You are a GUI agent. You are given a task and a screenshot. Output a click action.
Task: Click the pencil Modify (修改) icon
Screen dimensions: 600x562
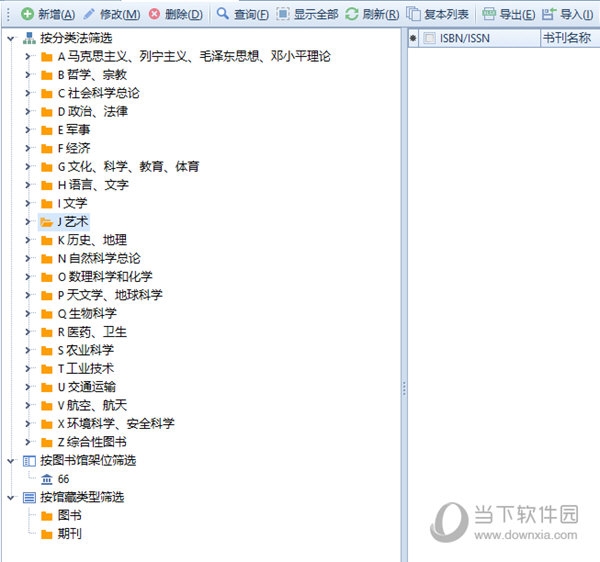(89, 14)
